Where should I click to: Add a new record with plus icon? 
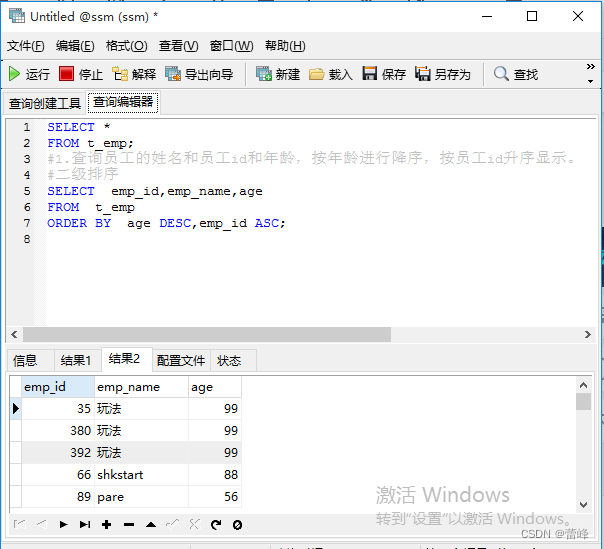107,524
